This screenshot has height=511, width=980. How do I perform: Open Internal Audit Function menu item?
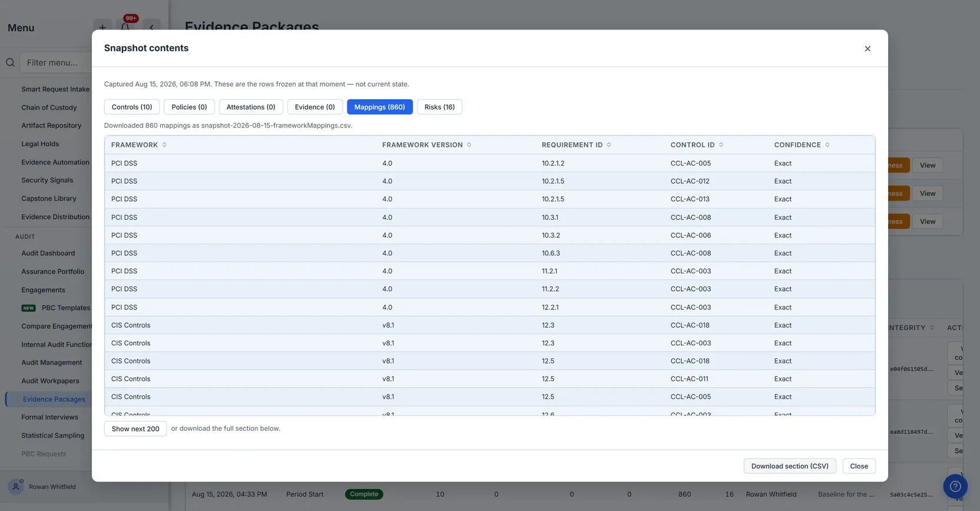coord(57,345)
